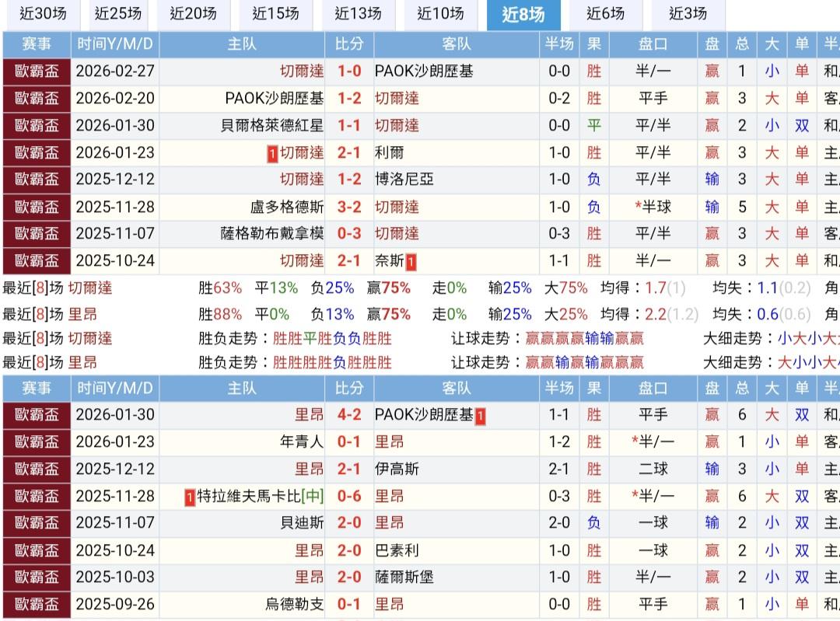Click half-time score 0-2 in 2026-02-20 row

(x=559, y=99)
